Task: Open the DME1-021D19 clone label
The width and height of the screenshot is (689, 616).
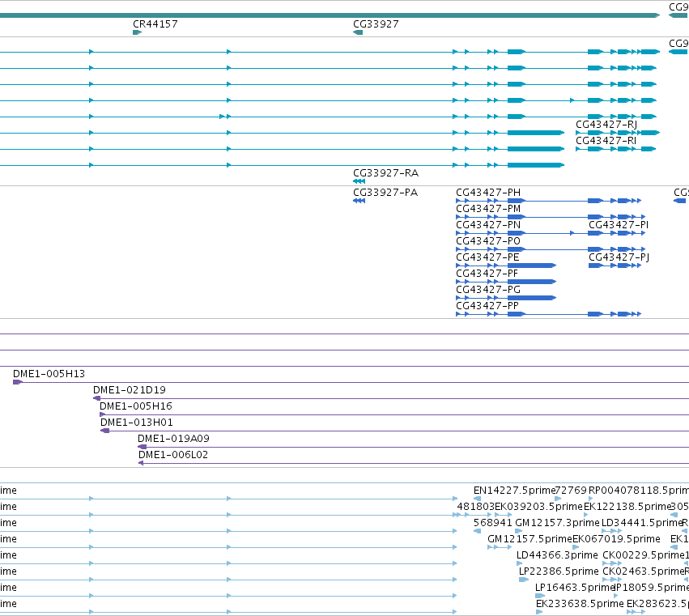Action: (x=130, y=390)
